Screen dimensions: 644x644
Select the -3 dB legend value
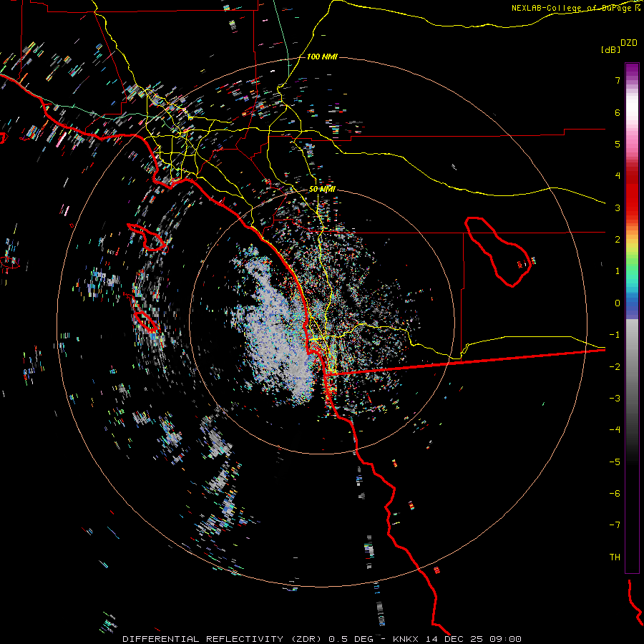click(615, 399)
